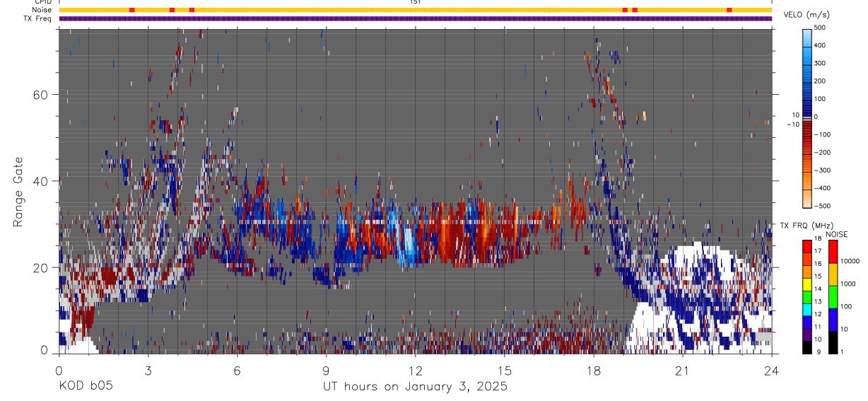Image resolution: width=868 pixels, height=401 pixels.
Task: Click the 3 tick label on UT hours axis
Action: coord(148,370)
